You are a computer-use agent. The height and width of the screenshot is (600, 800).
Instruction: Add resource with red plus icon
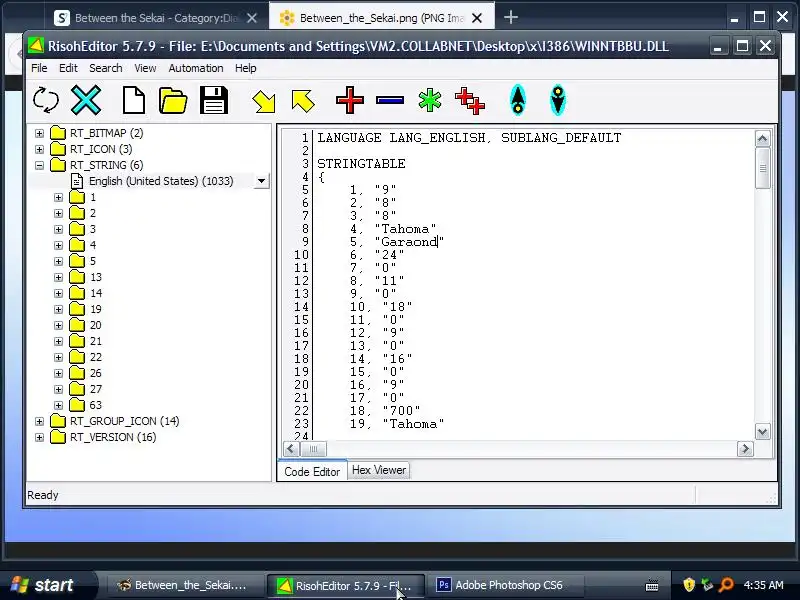[x=350, y=100]
